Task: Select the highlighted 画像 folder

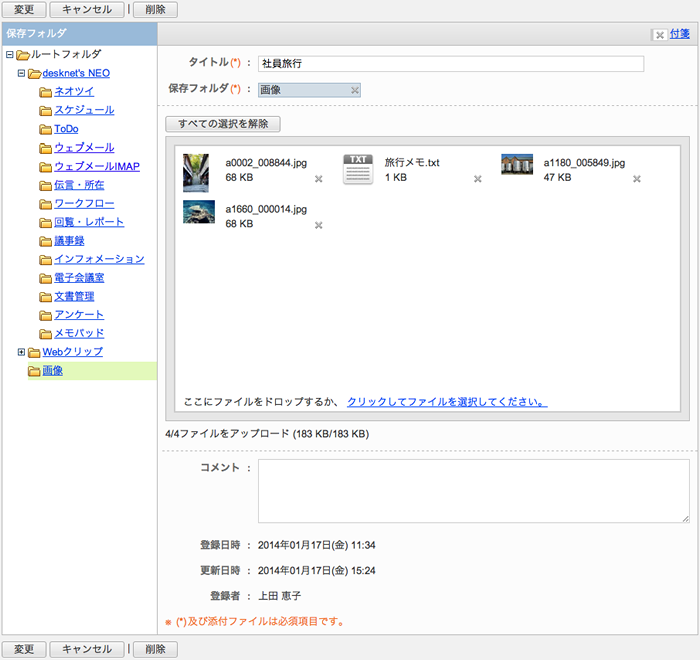Action: (52, 371)
